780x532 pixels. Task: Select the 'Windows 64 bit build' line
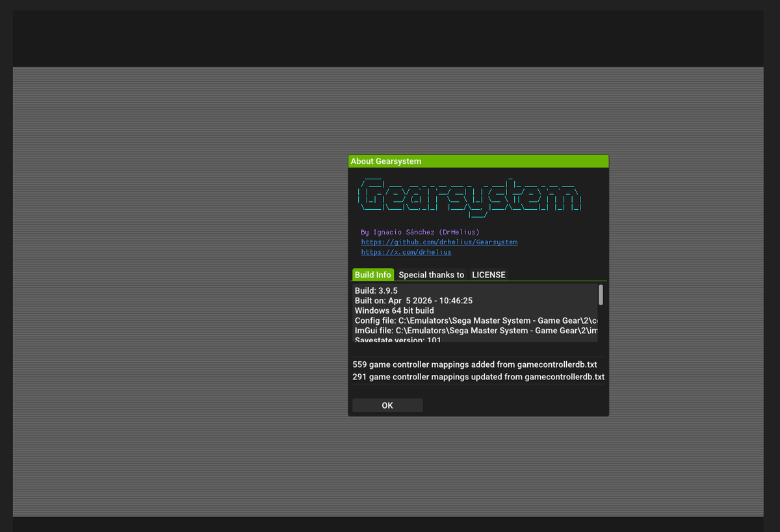(x=395, y=310)
